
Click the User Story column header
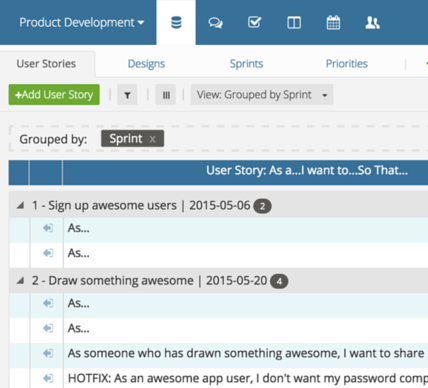(307, 171)
